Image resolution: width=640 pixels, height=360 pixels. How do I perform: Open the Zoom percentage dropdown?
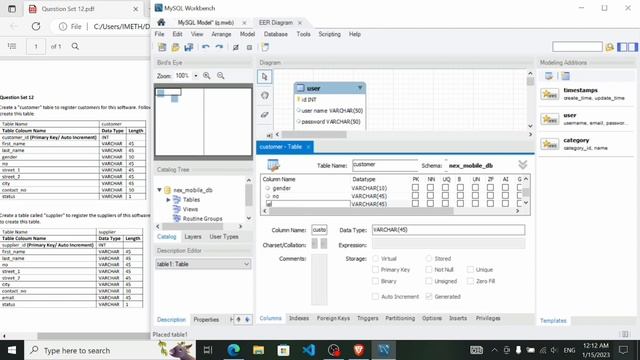point(196,76)
